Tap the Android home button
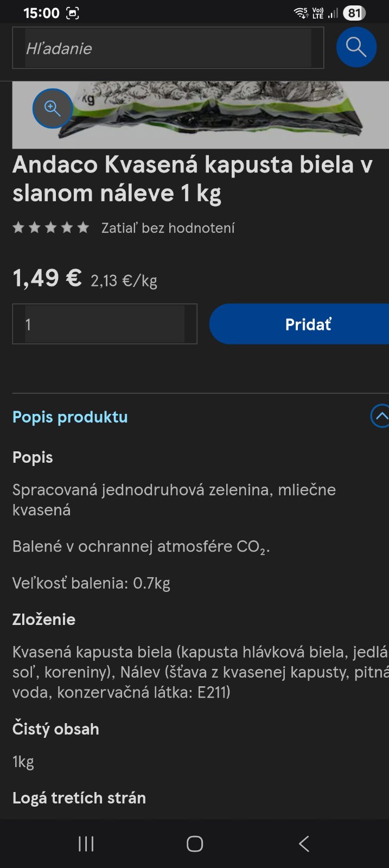This screenshot has height=868, width=389. point(194,844)
